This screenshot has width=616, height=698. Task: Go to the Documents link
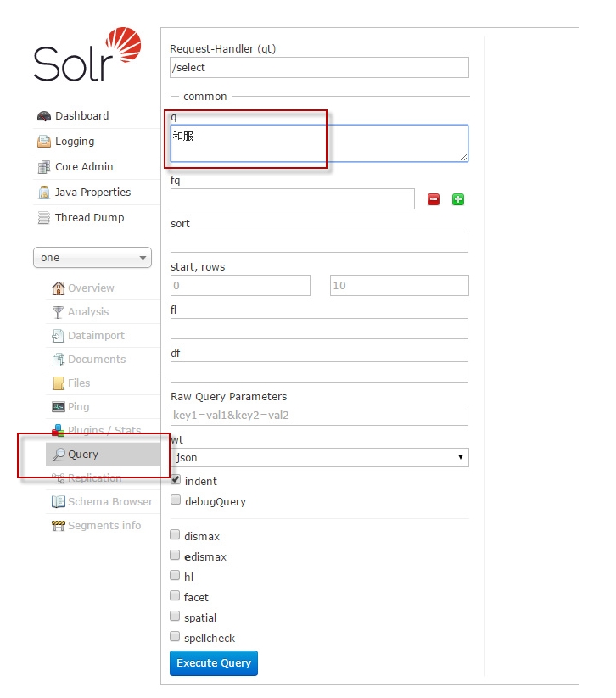tap(97, 360)
